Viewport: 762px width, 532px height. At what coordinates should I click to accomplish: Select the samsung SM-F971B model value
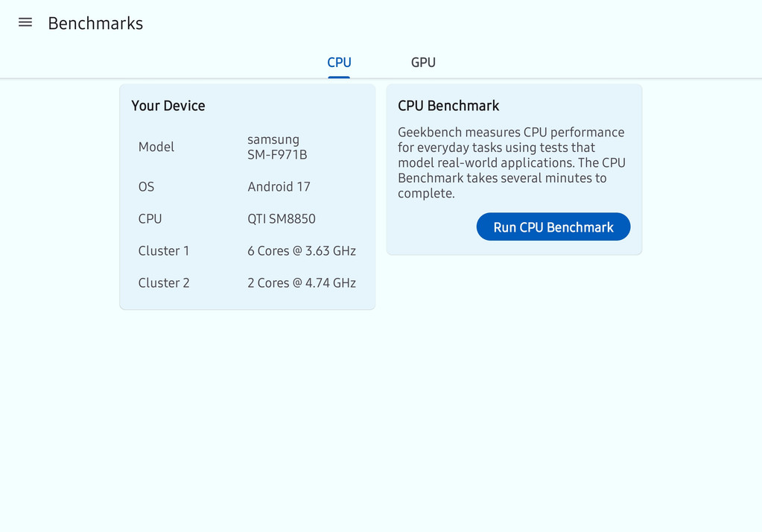278,147
